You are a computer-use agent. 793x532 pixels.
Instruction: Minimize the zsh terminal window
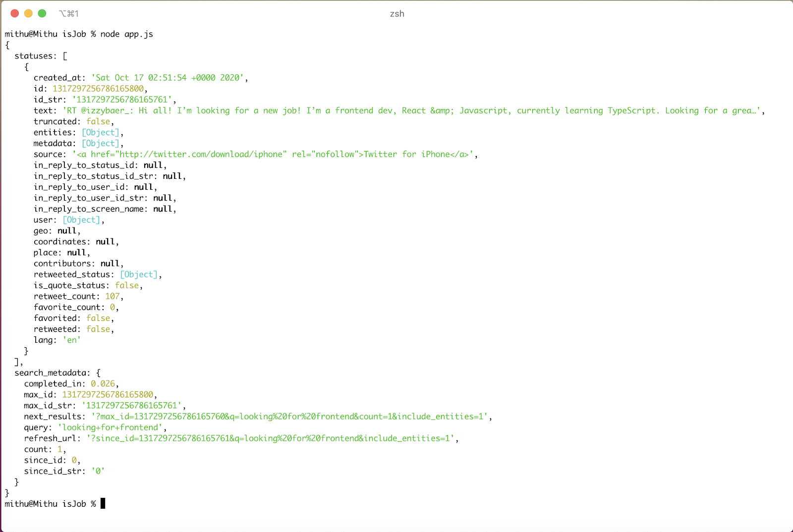click(x=28, y=13)
